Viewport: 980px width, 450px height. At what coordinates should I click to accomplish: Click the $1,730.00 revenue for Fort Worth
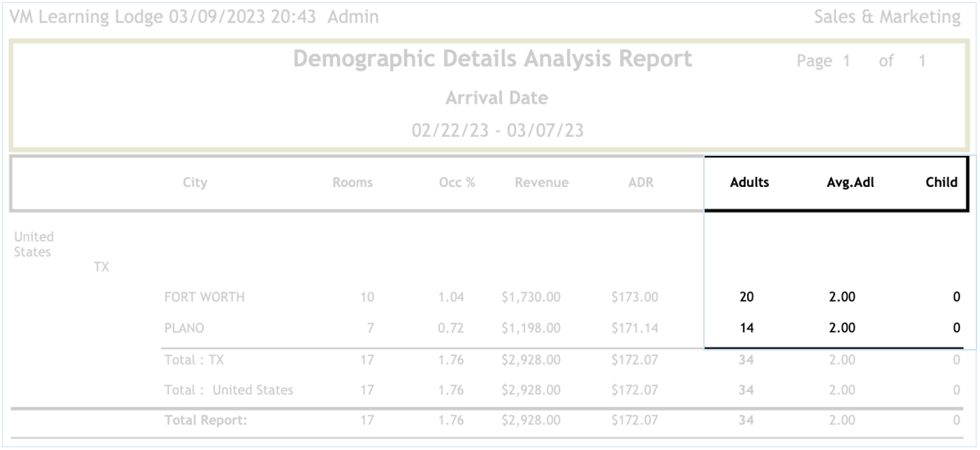point(530,297)
